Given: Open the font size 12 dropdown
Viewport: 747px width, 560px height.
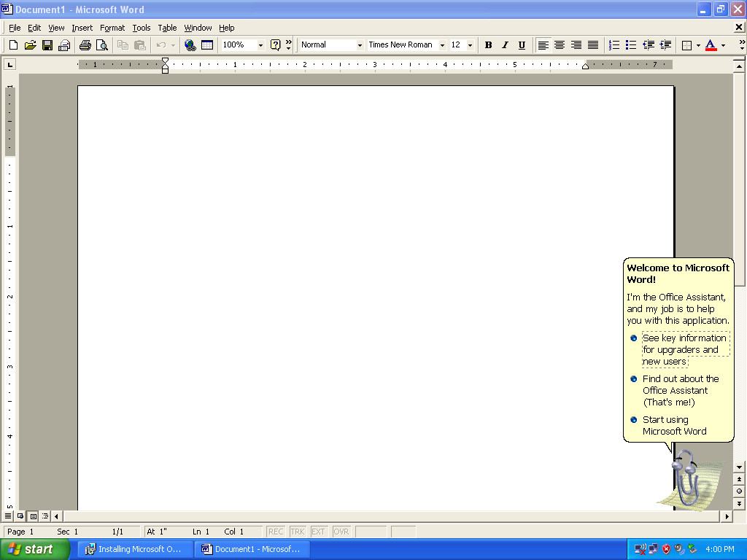Looking at the screenshot, I should [x=471, y=44].
